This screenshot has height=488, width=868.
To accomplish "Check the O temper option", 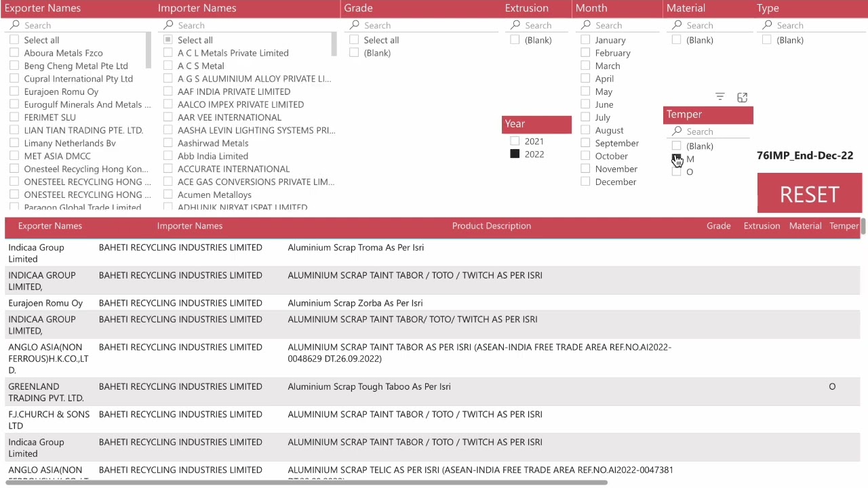I will point(676,172).
